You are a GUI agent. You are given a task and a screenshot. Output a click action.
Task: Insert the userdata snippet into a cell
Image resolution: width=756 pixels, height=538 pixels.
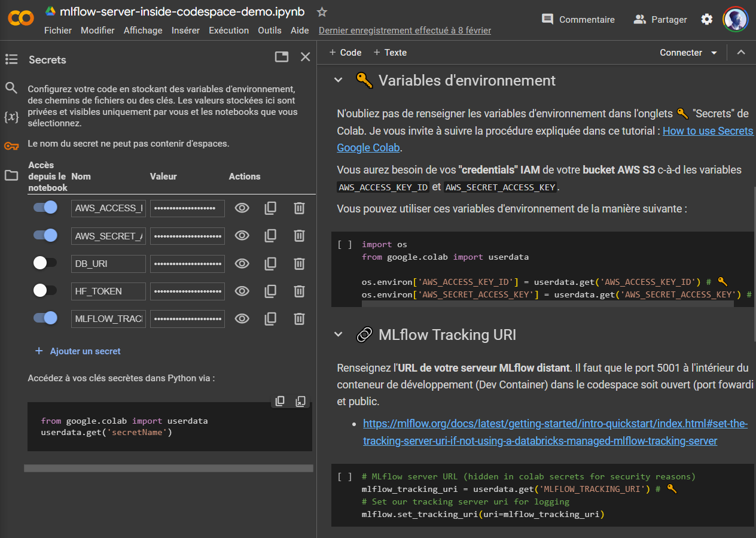[301, 402]
